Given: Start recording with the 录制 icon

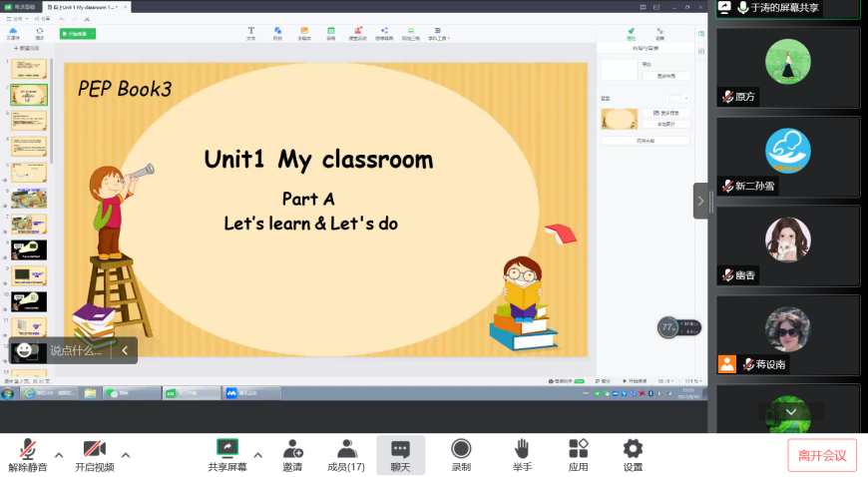Looking at the screenshot, I should click(x=461, y=455).
